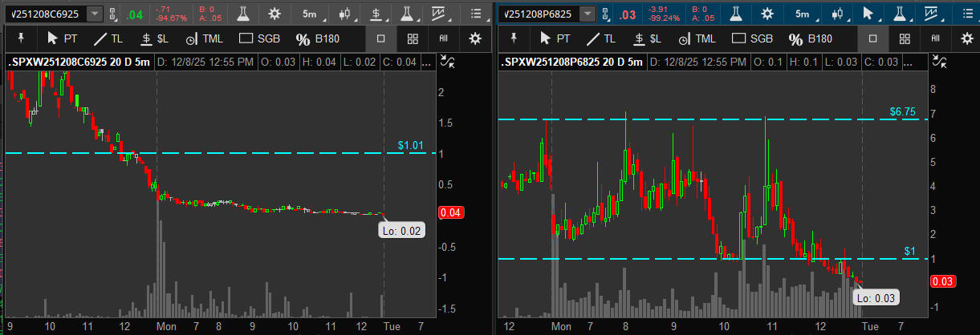
Task: Select TML time level tool on right chart
Action: coord(697,38)
